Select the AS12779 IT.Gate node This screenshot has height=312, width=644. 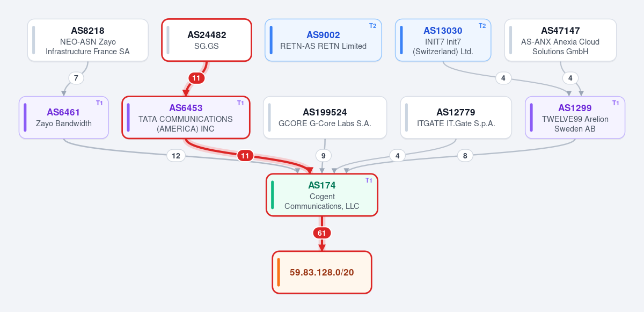tap(456, 118)
